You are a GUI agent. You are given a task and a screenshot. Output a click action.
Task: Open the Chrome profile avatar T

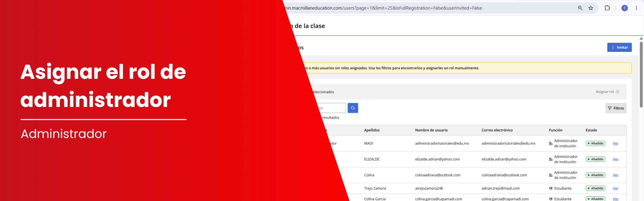[624, 8]
